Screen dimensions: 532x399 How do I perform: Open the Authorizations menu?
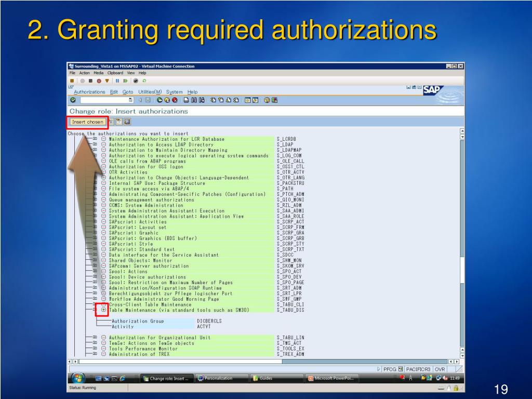click(x=89, y=92)
